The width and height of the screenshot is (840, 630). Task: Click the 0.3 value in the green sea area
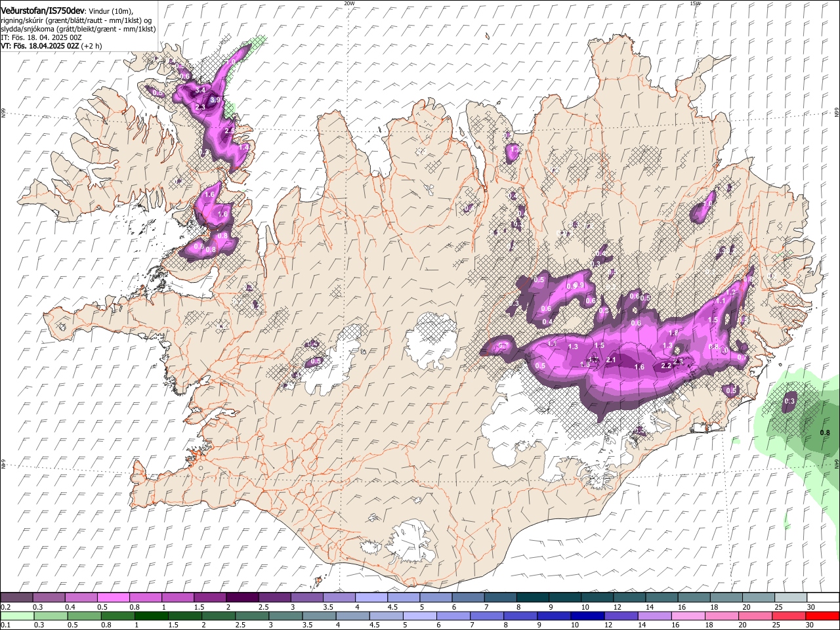tap(789, 402)
